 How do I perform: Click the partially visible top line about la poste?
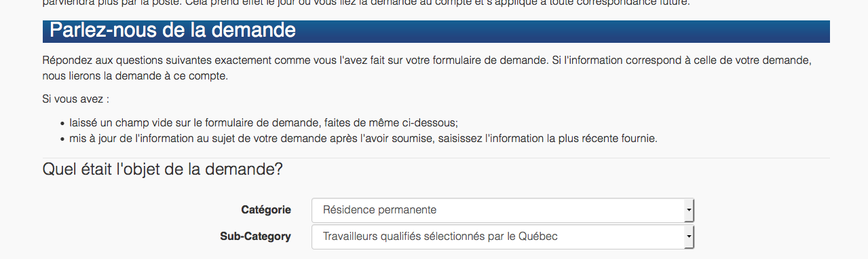coord(366,3)
